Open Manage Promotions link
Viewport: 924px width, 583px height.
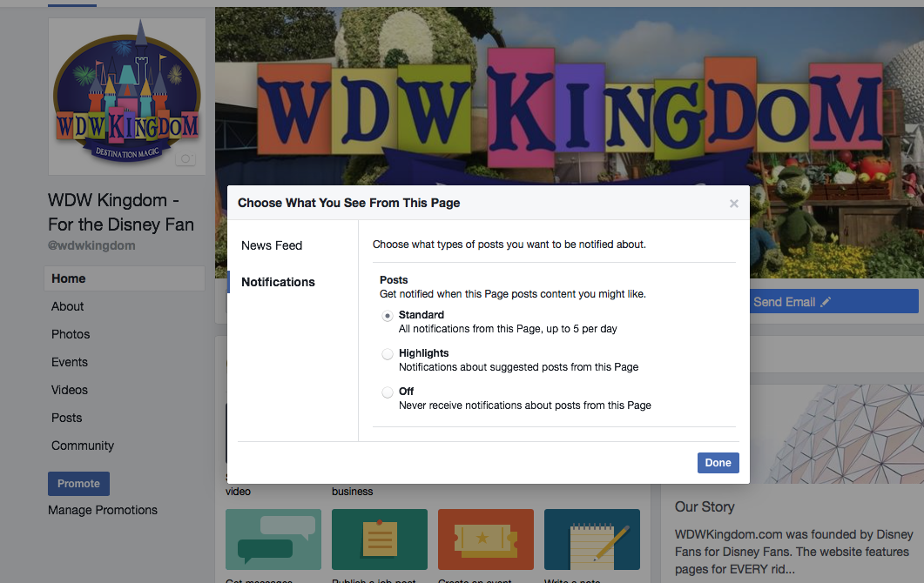click(x=103, y=510)
